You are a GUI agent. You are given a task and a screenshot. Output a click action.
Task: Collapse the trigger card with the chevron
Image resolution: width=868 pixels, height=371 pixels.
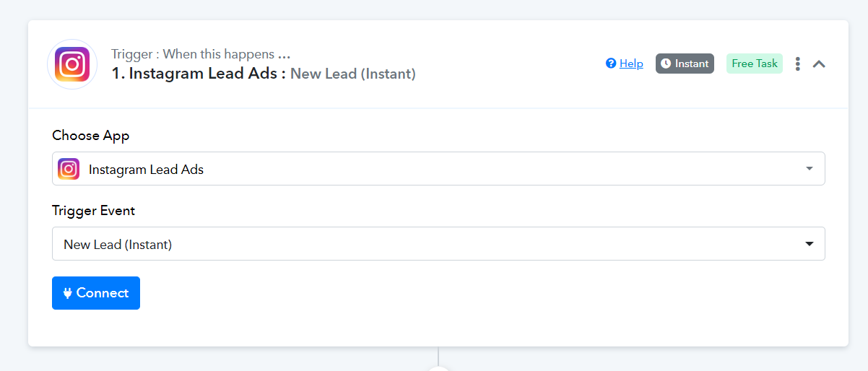[819, 64]
